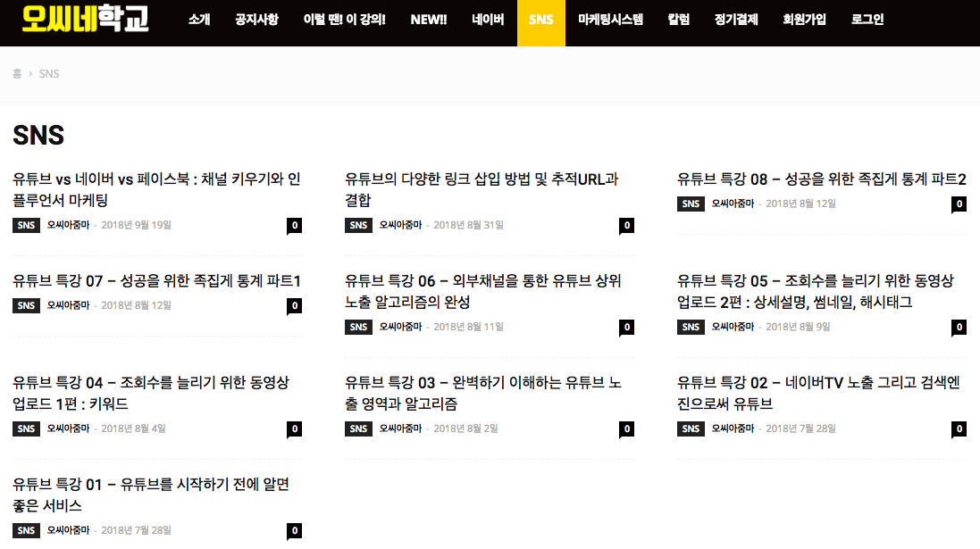Click date 2018년 8월 9일

(x=798, y=327)
